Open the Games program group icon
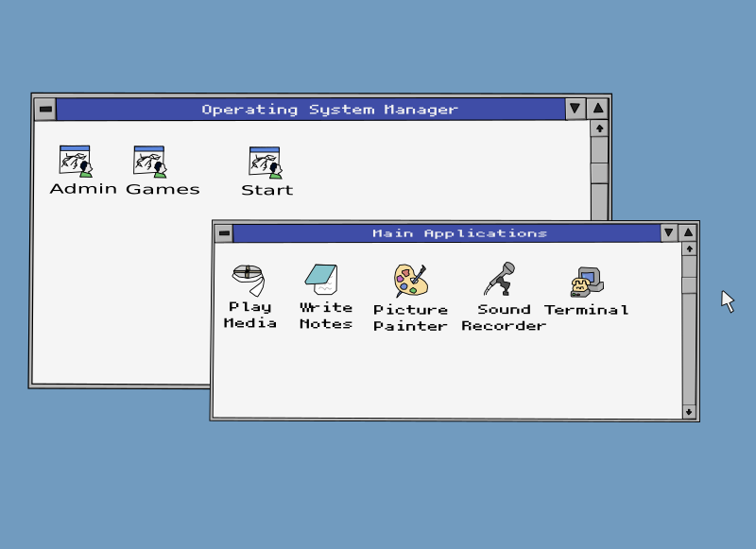756x549 pixels. pyautogui.click(x=149, y=163)
